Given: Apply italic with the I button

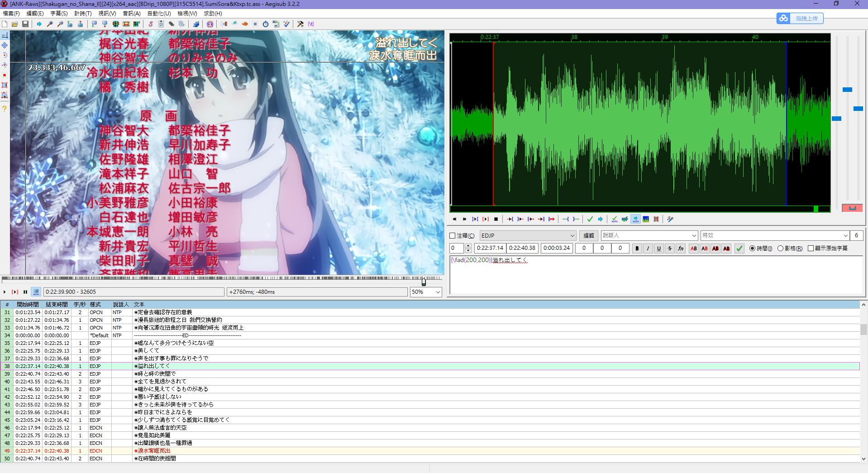Looking at the screenshot, I should tap(648, 248).
